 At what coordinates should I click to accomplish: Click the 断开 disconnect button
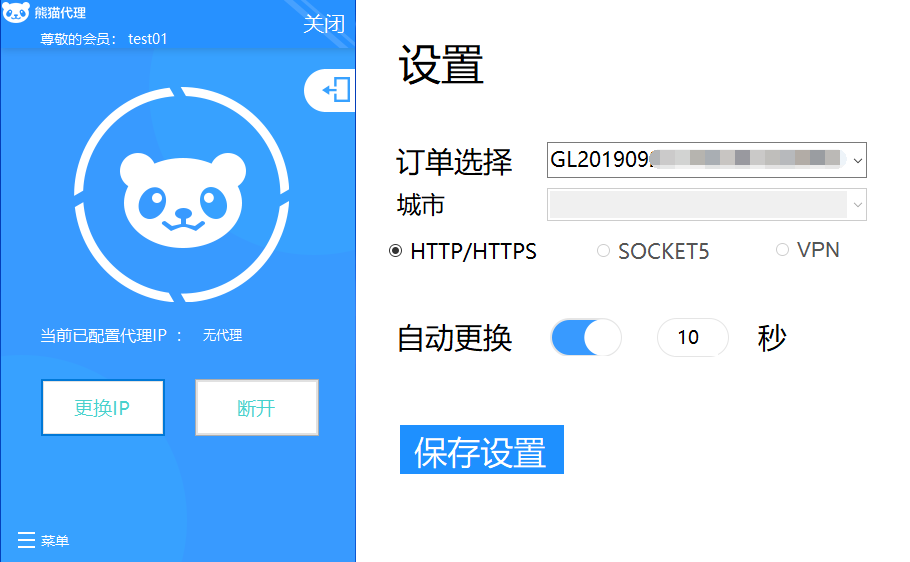click(x=257, y=408)
